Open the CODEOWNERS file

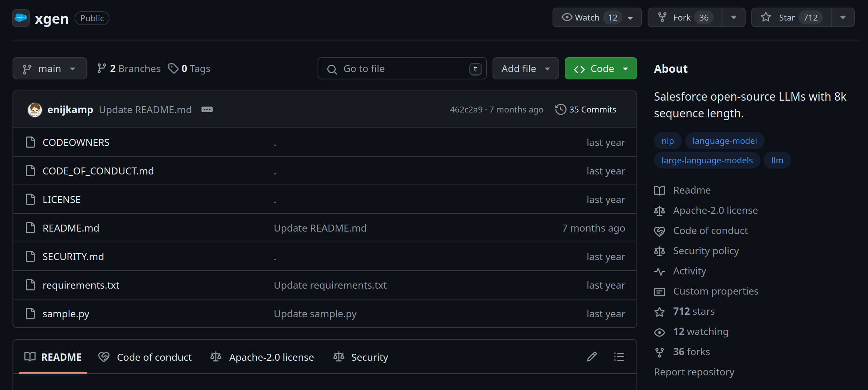point(76,142)
